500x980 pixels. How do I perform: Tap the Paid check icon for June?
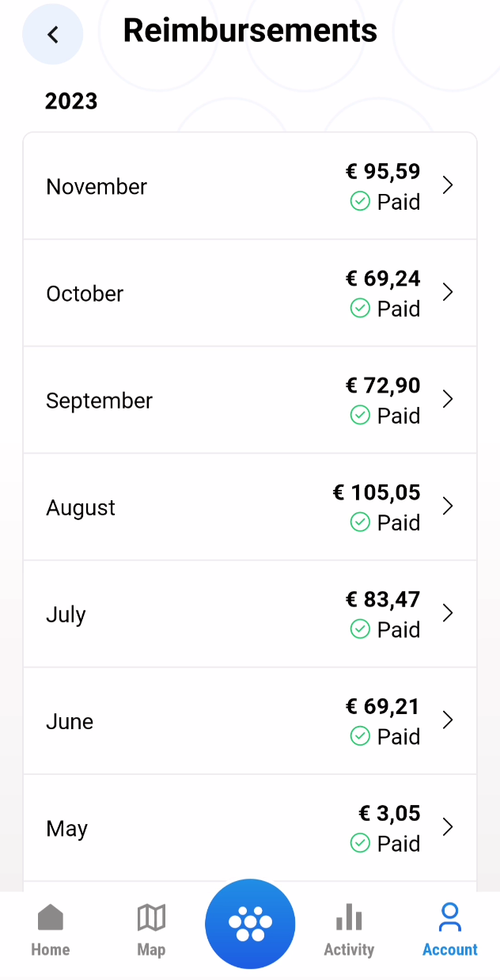click(360, 736)
